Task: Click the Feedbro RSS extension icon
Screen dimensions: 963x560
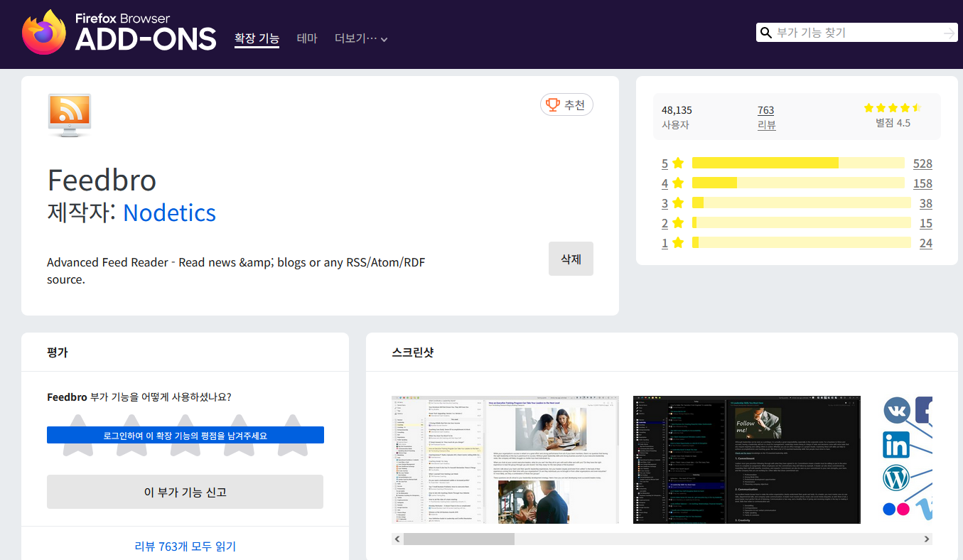Action: (x=70, y=115)
